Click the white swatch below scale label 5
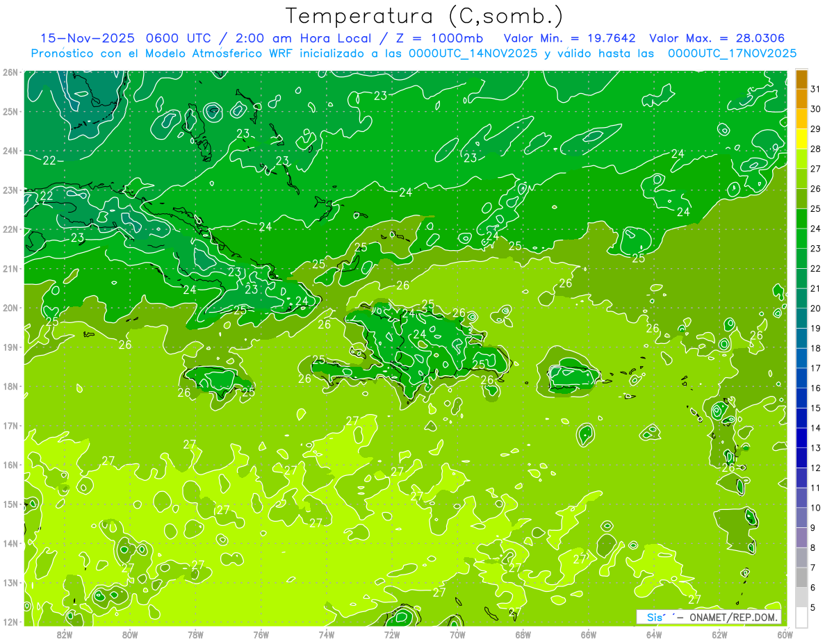Viewport: 834px width, 644px height. 801,617
